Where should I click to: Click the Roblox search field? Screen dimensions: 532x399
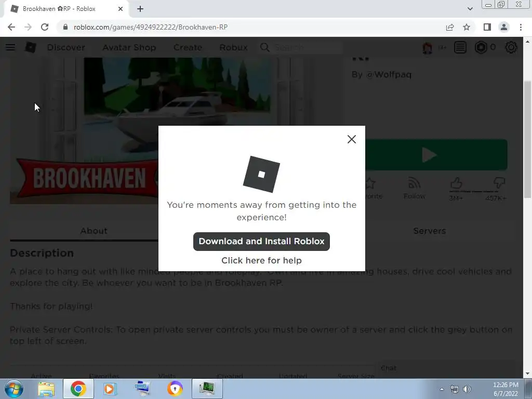pos(307,47)
